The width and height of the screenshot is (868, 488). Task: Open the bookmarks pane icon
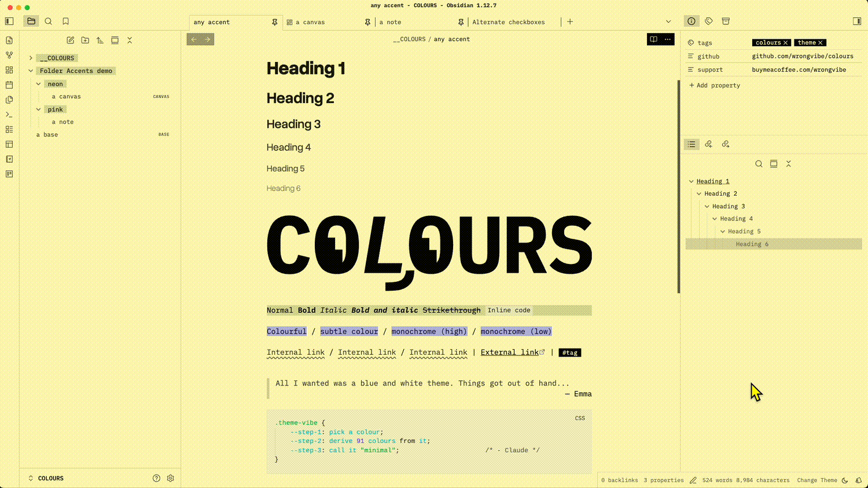[66, 21]
